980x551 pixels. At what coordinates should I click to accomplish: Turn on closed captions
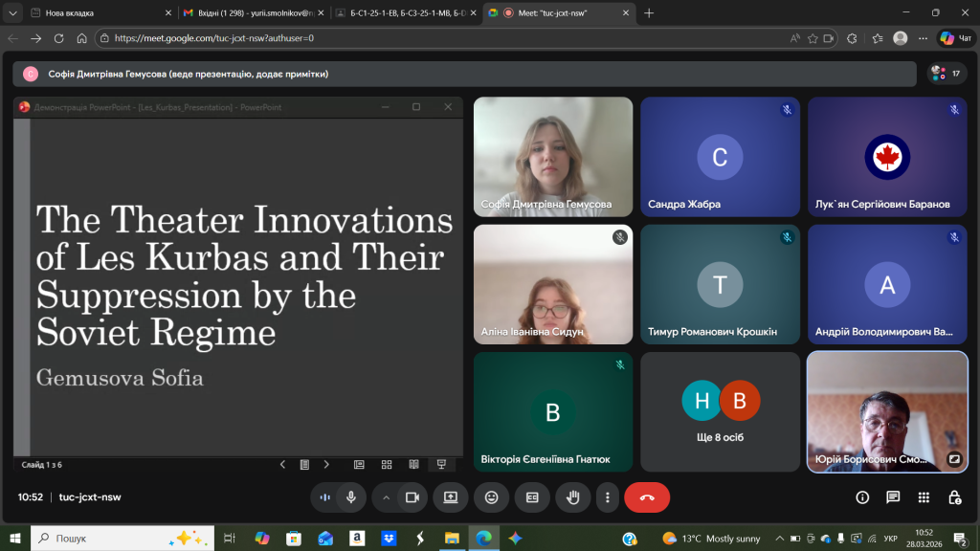coord(532,497)
